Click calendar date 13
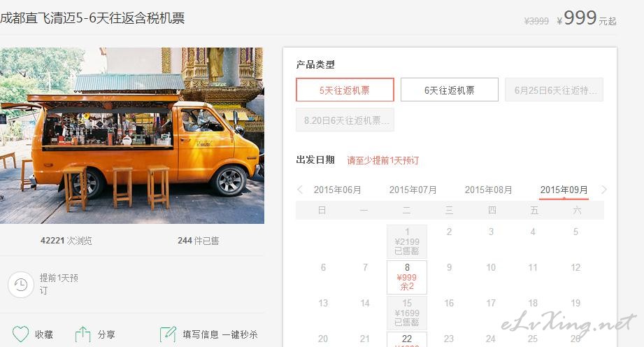Viewport: 644px width, 347px height. pos(323,304)
